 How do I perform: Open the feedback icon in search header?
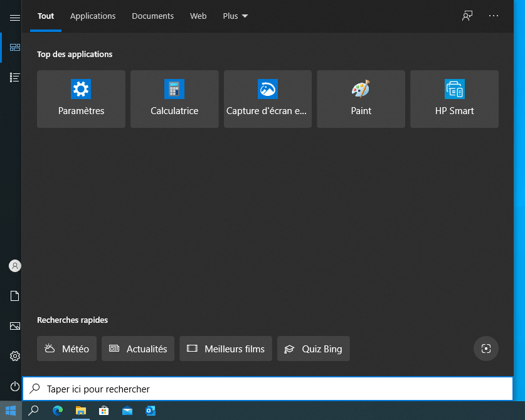coord(467,16)
